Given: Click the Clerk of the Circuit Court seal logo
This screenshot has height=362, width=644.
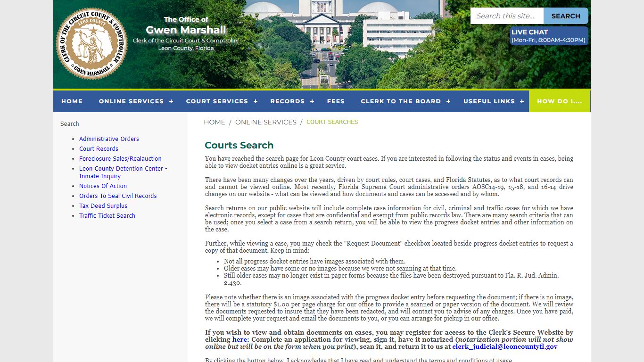Looking at the screenshot, I should pos(91,43).
